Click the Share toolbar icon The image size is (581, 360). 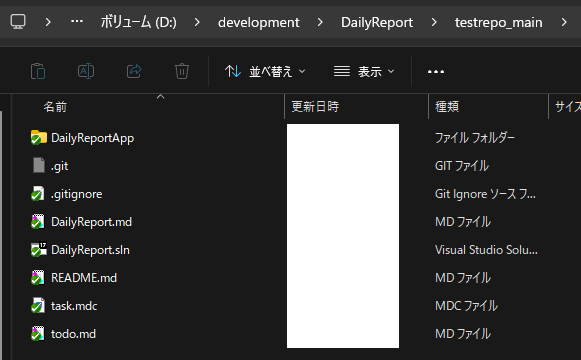(134, 71)
